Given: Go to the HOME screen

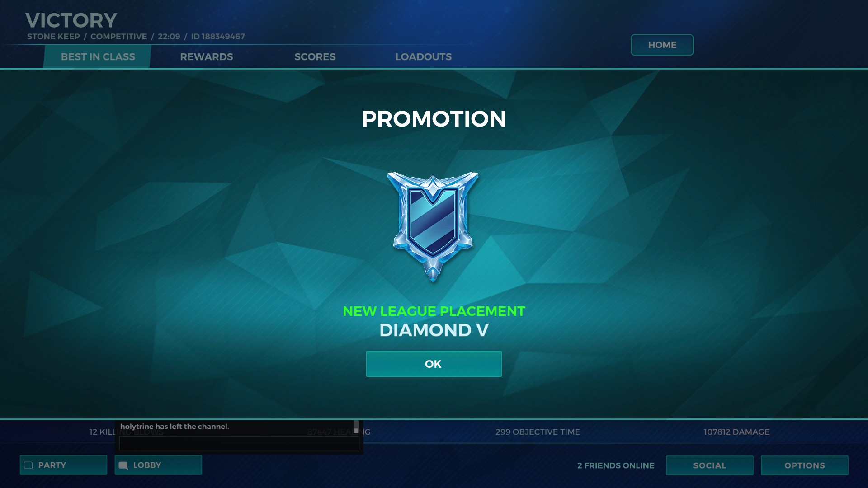Looking at the screenshot, I should click(662, 45).
